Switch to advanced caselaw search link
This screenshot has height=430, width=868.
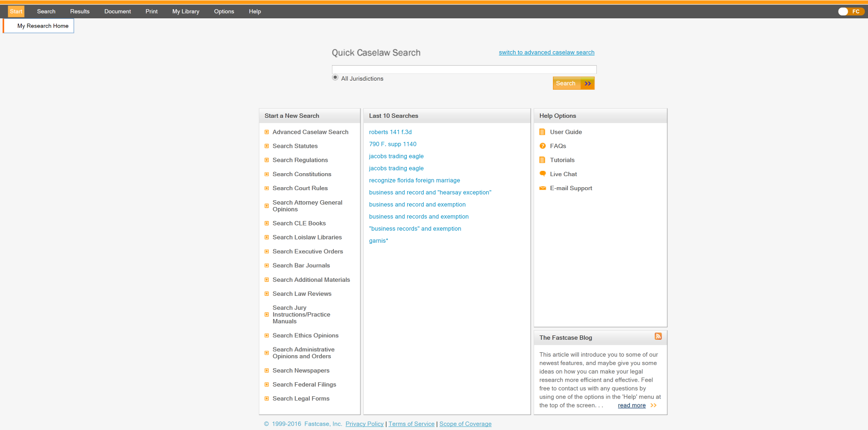(x=546, y=53)
